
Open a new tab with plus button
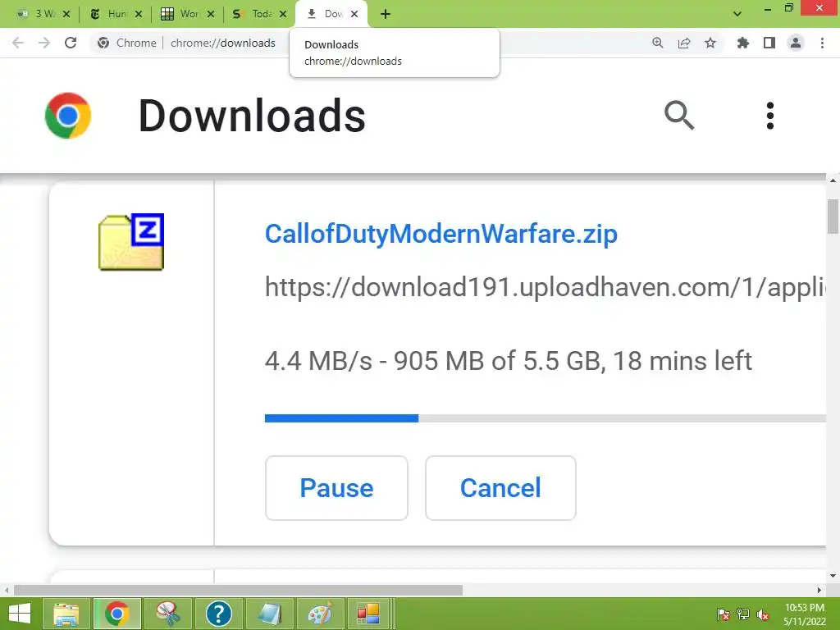click(x=386, y=14)
